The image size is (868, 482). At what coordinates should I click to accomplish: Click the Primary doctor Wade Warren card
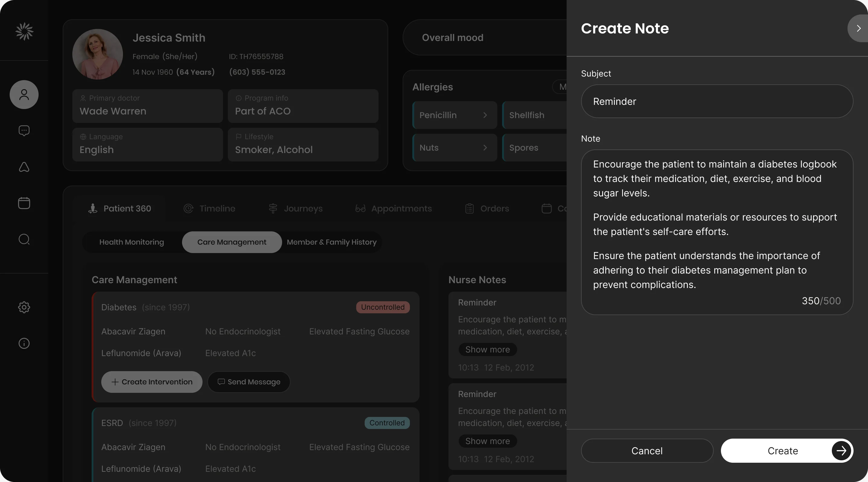148,106
